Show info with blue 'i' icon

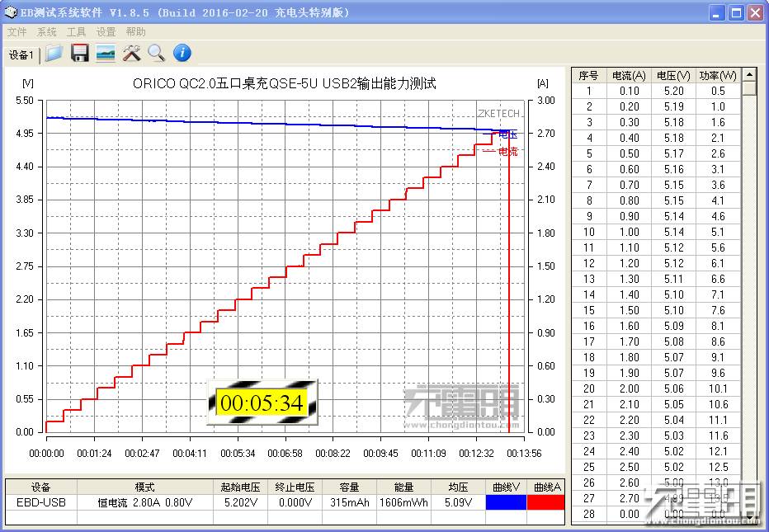coord(182,53)
